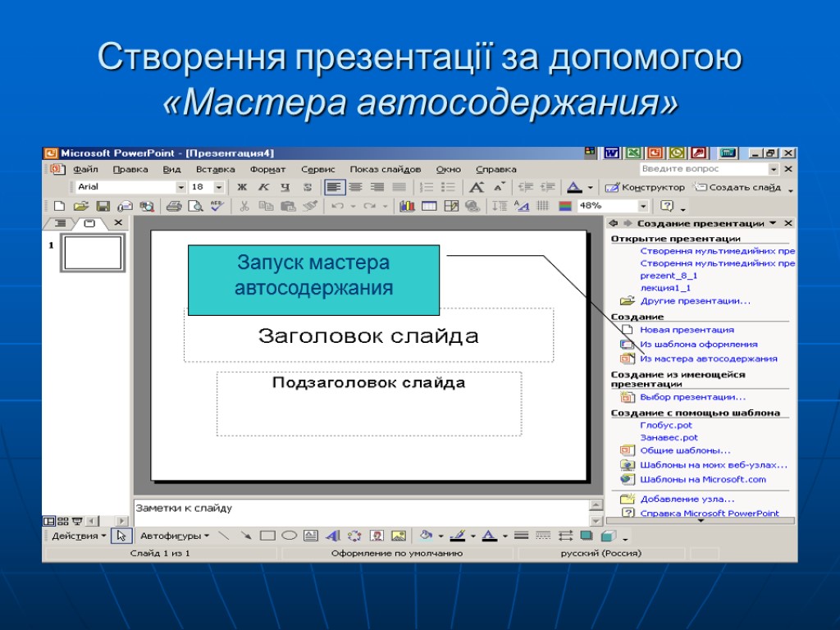Open the 48% zoom dropdown

coord(643,206)
